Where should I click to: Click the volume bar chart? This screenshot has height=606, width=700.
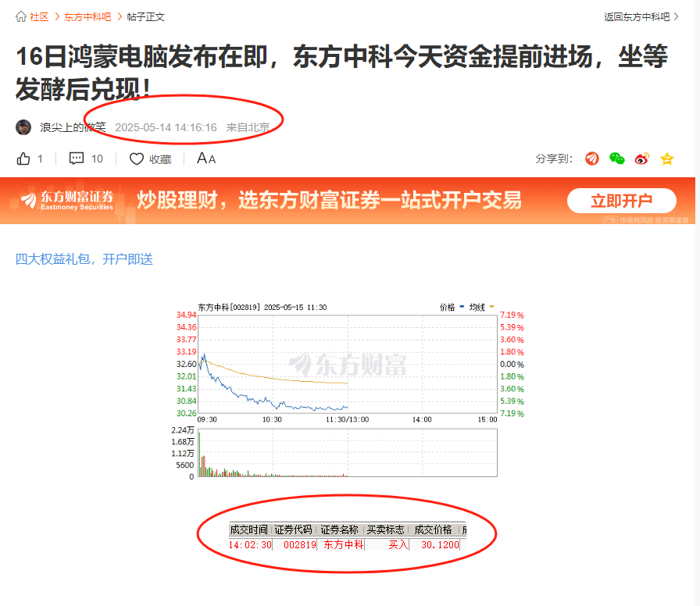(348, 452)
